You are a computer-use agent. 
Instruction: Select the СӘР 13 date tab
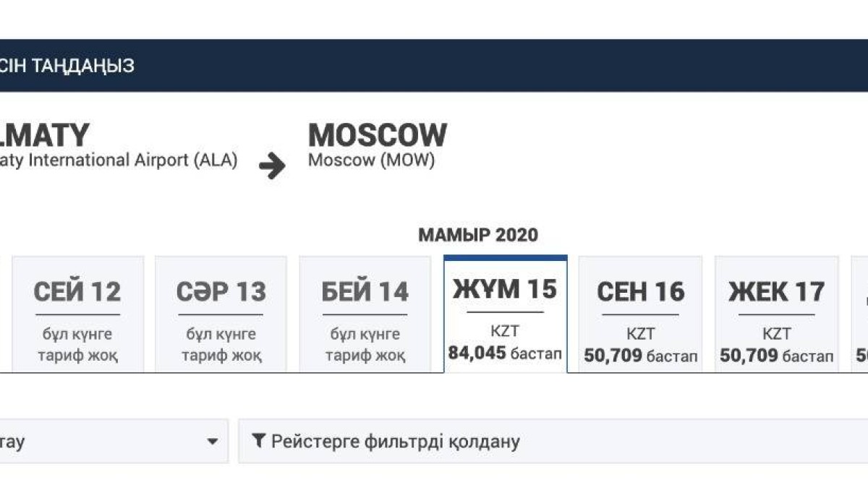(x=221, y=314)
